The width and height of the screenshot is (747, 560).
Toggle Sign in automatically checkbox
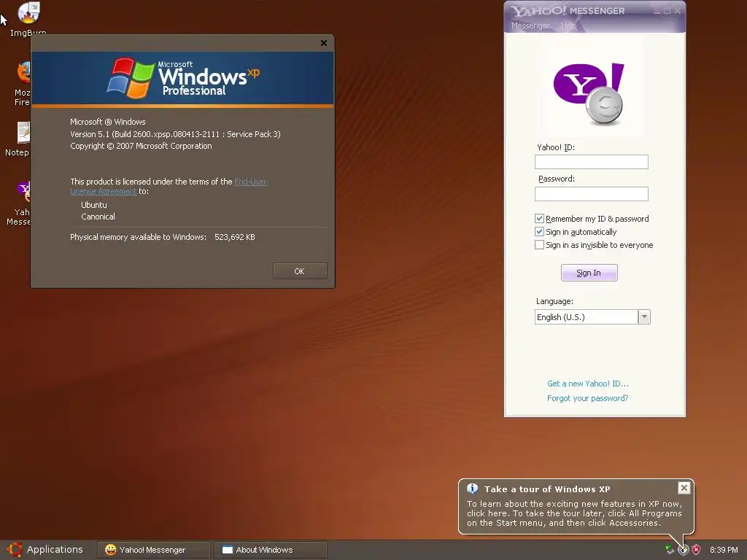(x=539, y=232)
